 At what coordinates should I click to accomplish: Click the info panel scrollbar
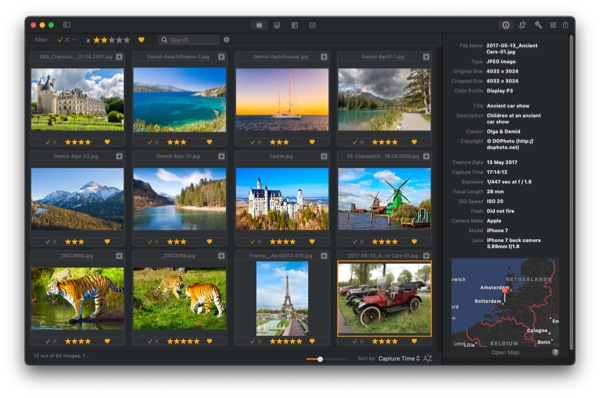coord(571,191)
